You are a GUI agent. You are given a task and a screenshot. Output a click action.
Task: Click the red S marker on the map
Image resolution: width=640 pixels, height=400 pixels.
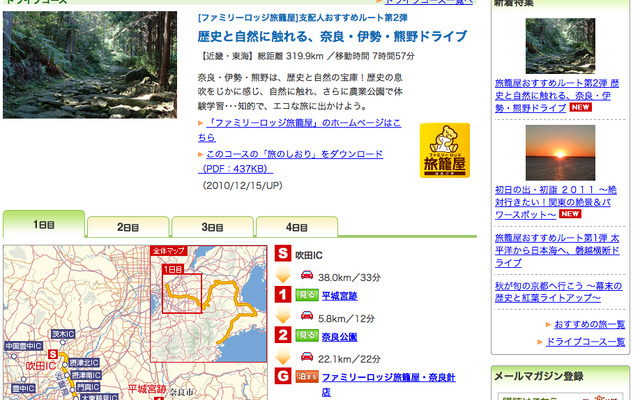click(53, 354)
